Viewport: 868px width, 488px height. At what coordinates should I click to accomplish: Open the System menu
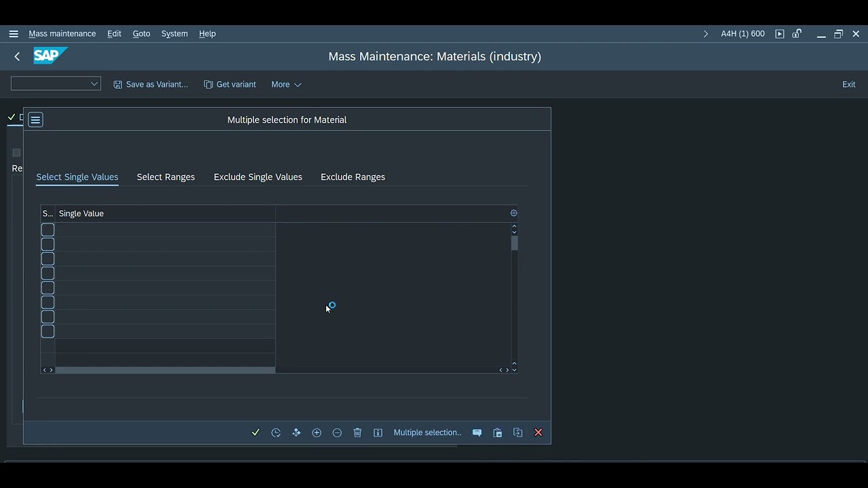[x=174, y=34]
